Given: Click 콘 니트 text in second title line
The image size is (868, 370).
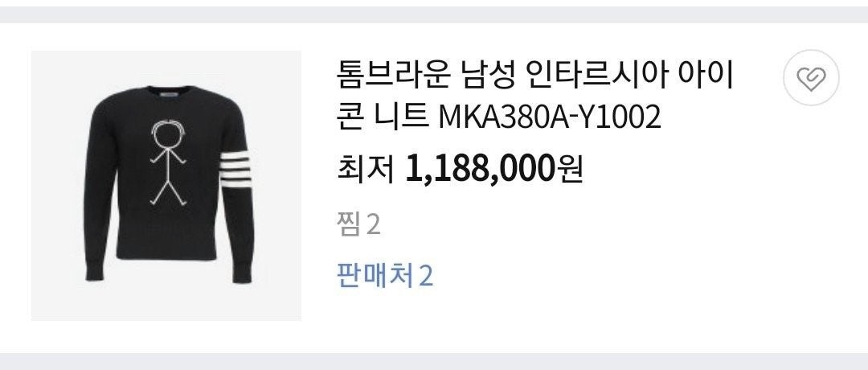Looking at the screenshot, I should coord(383,117).
